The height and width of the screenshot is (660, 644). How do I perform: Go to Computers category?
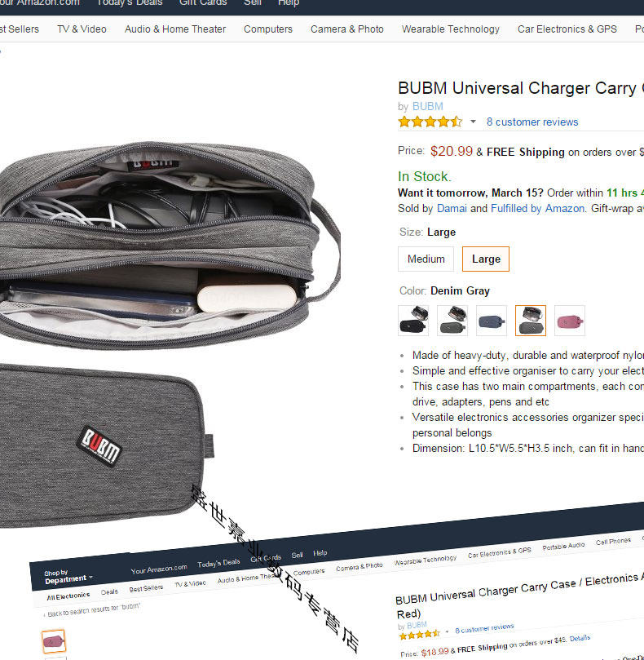click(x=268, y=29)
